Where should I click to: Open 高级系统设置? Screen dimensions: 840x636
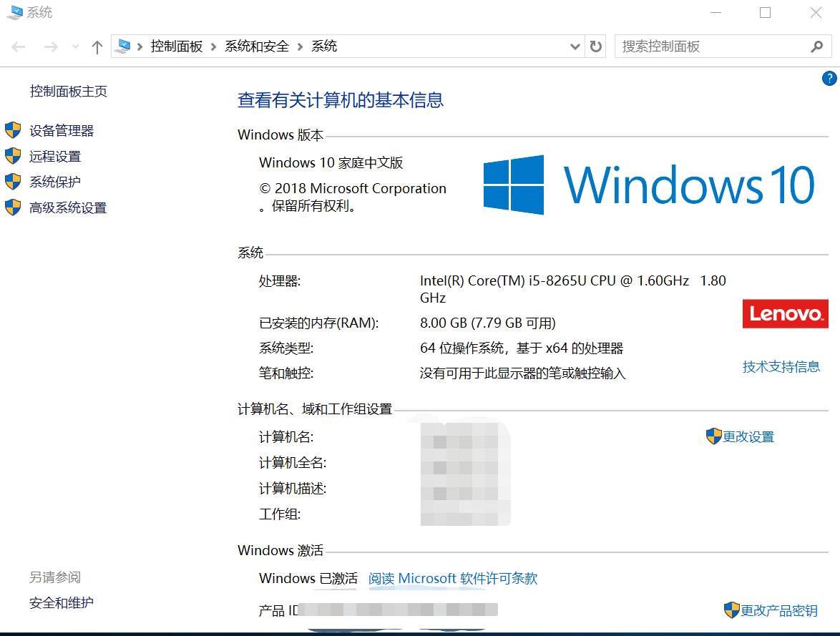coord(68,208)
